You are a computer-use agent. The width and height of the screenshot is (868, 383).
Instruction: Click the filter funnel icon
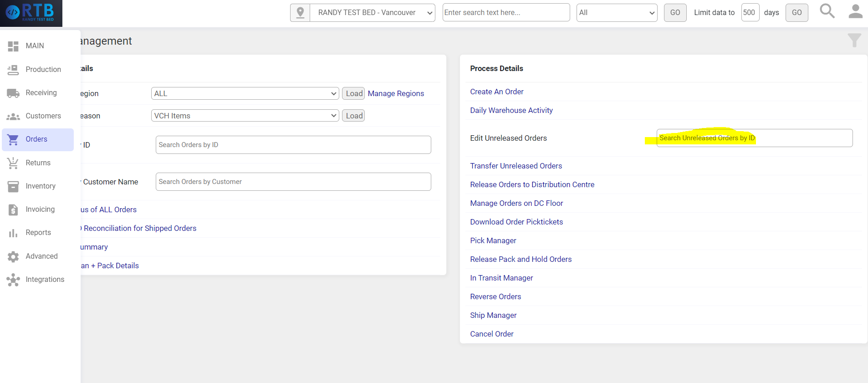coord(854,41)
